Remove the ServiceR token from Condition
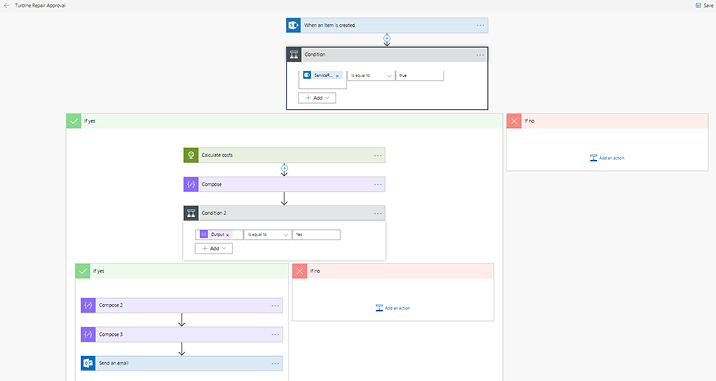Screen dimensions: 716x381 [337, 76]
